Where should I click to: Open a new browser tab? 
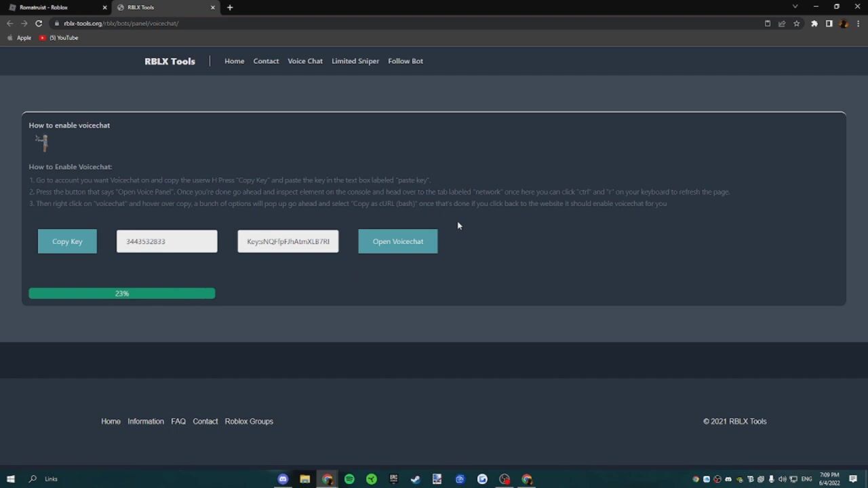point(230,7)
